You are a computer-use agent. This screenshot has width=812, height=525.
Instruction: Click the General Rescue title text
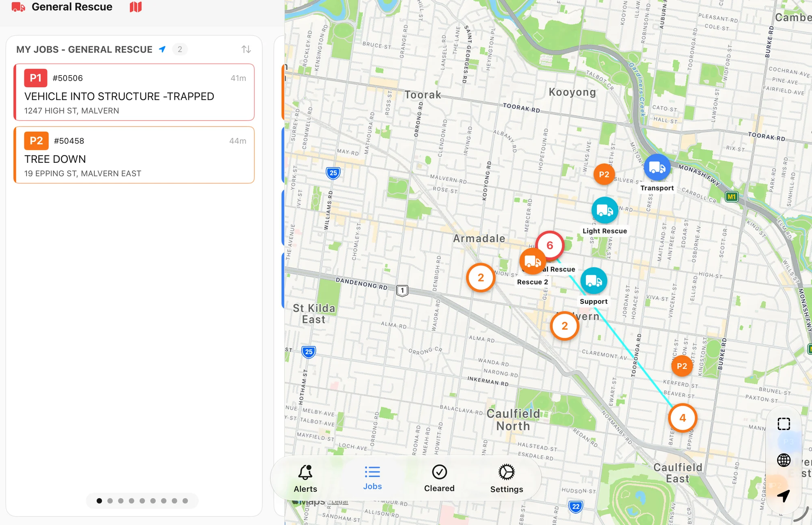(72, 7)
